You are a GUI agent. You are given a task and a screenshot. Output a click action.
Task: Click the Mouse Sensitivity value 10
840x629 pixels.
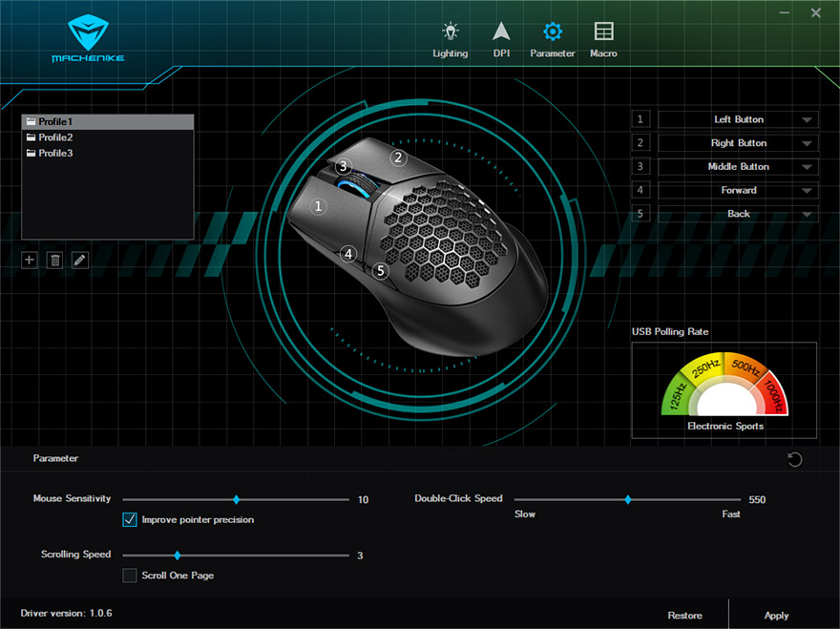click(x=364, y=500)
